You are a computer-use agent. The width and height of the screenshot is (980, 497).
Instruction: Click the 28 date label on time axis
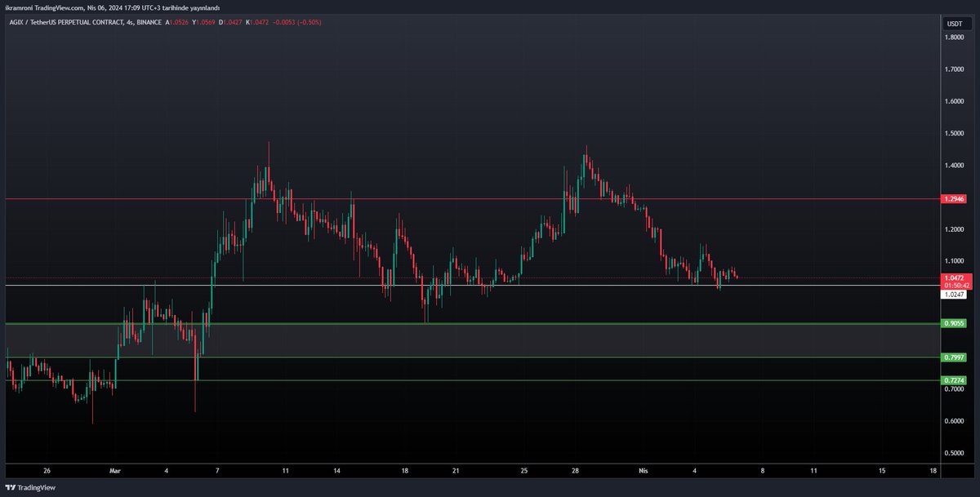(x=576, y=471)
